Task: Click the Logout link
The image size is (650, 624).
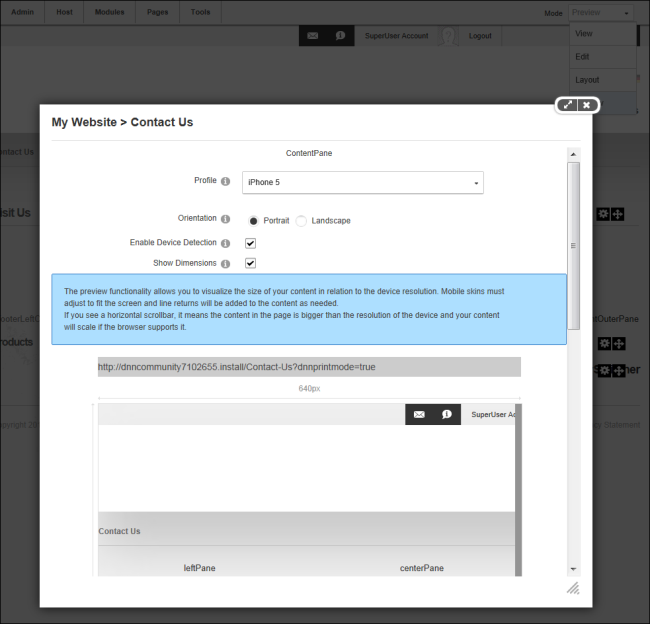Action: (x=480, y=36)
